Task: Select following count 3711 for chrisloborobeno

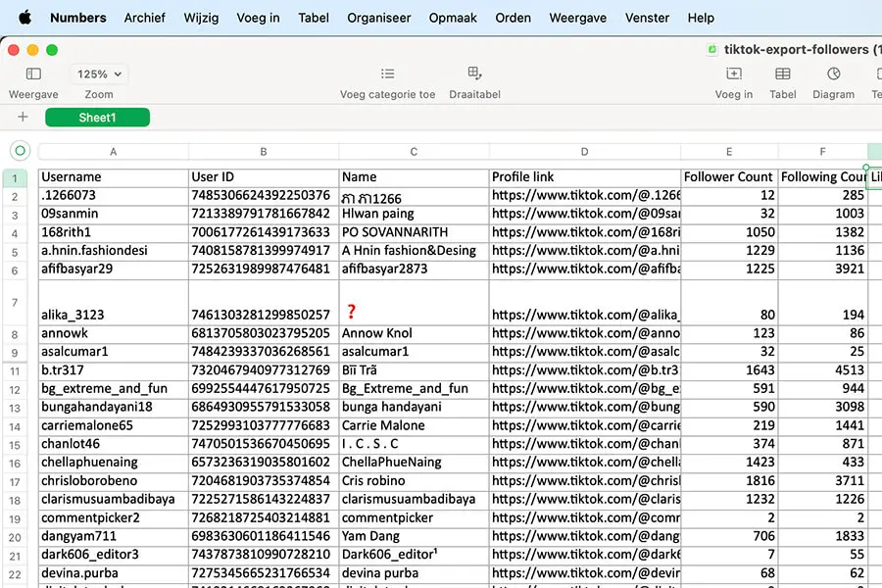Action: click(822, 481)
